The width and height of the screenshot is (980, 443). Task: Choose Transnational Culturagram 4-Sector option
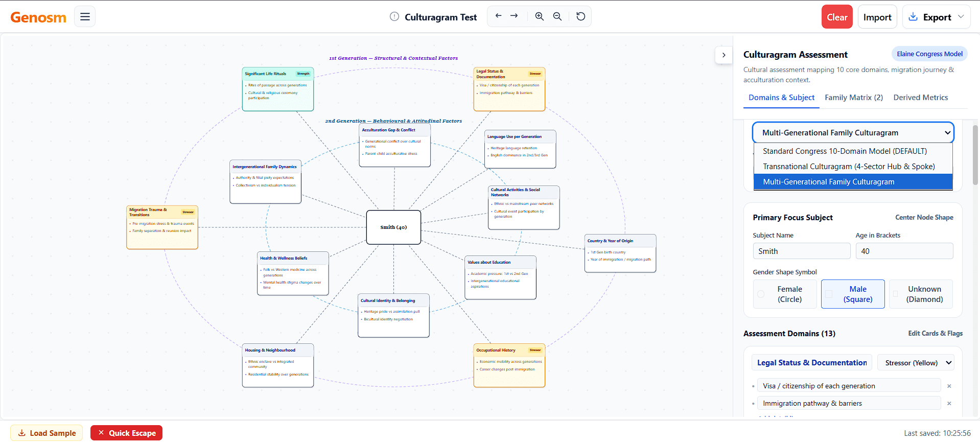(x=853, y=167)
